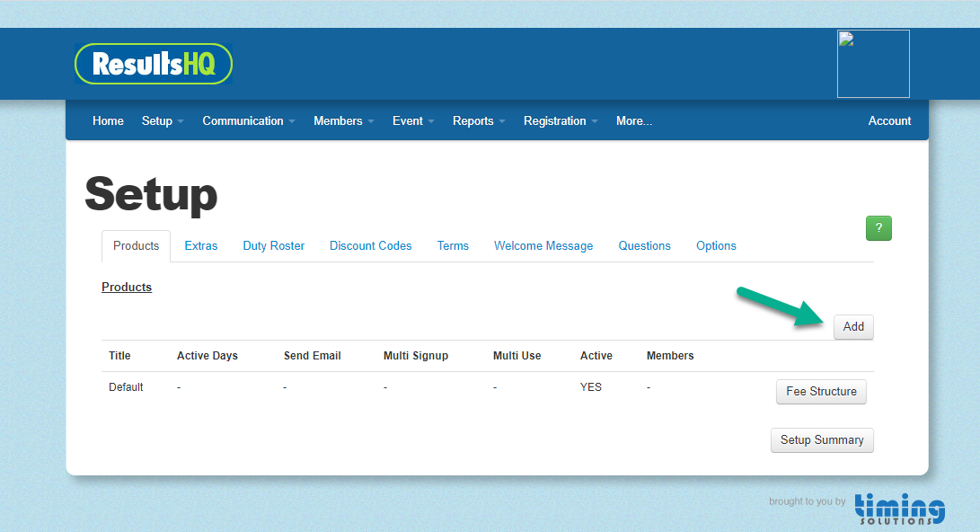This screenshot has width=980, height=532.
Task: Open the Reports dropdown menu
Action: coord(479,120)
